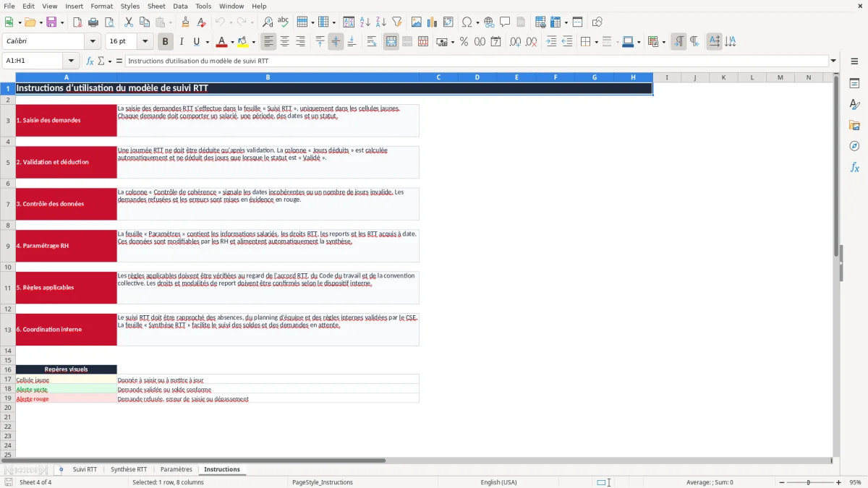Click the Repères visuels header cell

coord(66,369)
